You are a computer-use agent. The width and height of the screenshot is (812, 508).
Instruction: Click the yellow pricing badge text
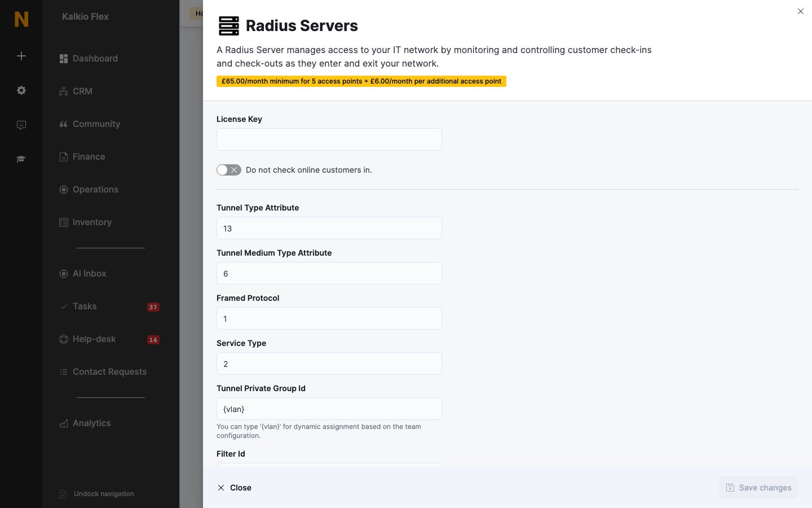point(361,81)
